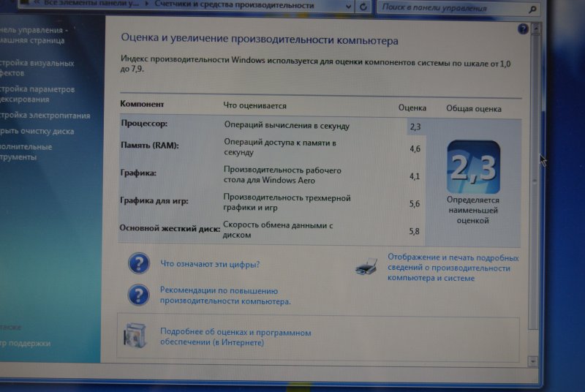Open "Подробнее об оценках и программном обеспечении" link
The width and height of the screenshot is (585, 392).
235,337
